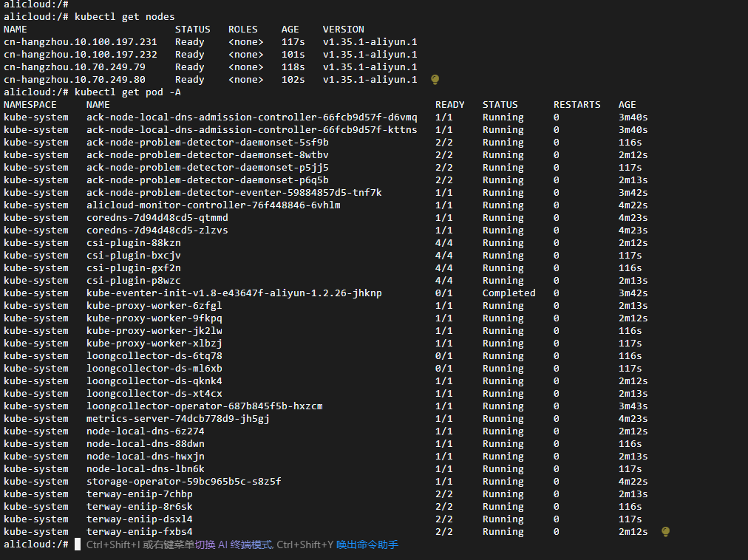Click the node name cn-hangzhou.10.100.197.232
Image resolution: width=748 pixels, height=560 pixels.
(80, 55)
